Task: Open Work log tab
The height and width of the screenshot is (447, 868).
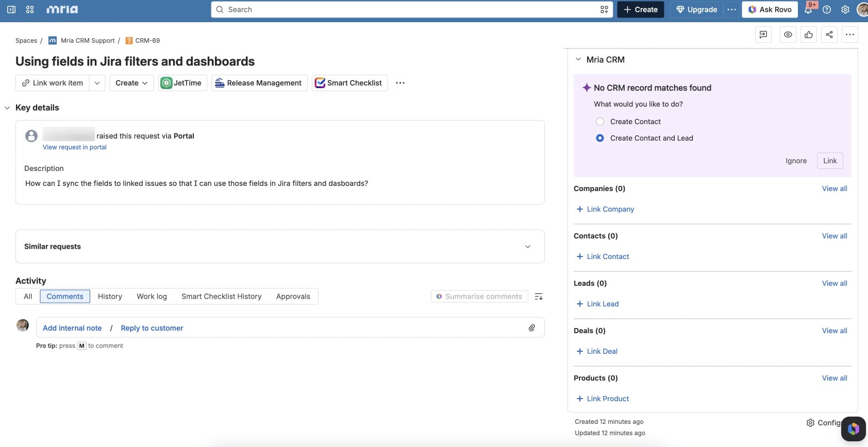Action: (152, 297)
